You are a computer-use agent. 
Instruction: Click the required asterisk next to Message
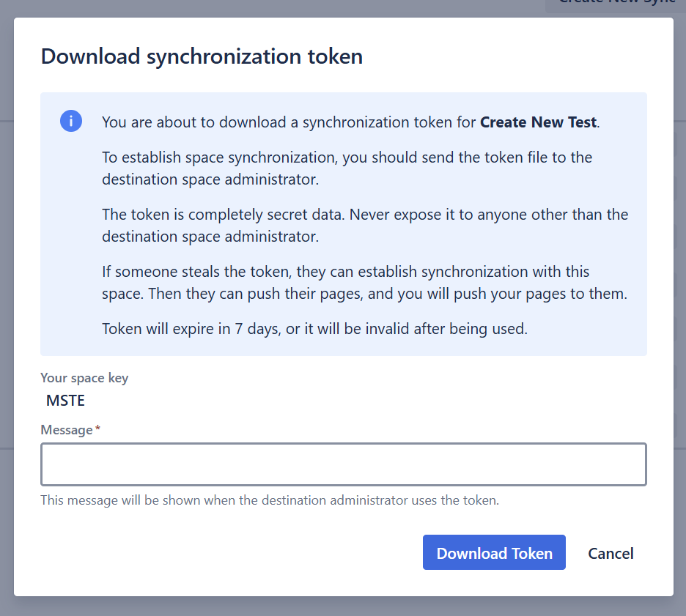(x=97, y=430)
